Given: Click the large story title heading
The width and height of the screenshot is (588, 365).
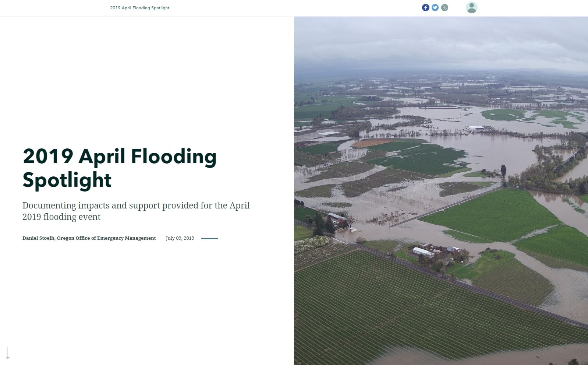Looking at the screenshot, I should tap(120, 168).
